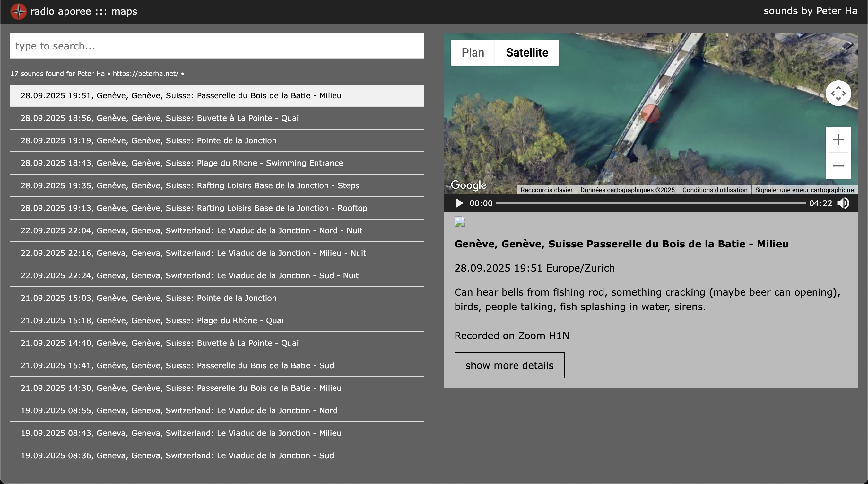Open Raccourcis clavier link
868x484 pixels.
click(546, 190)
